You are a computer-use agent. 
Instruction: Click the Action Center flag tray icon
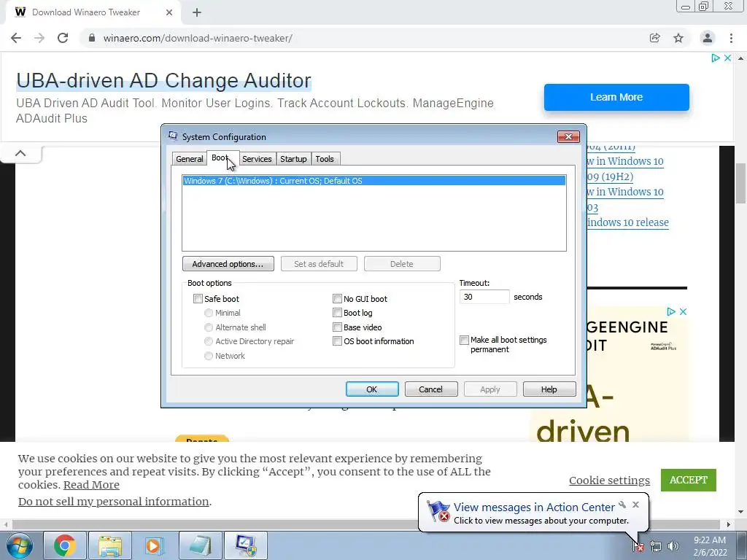tap(638, 547)
